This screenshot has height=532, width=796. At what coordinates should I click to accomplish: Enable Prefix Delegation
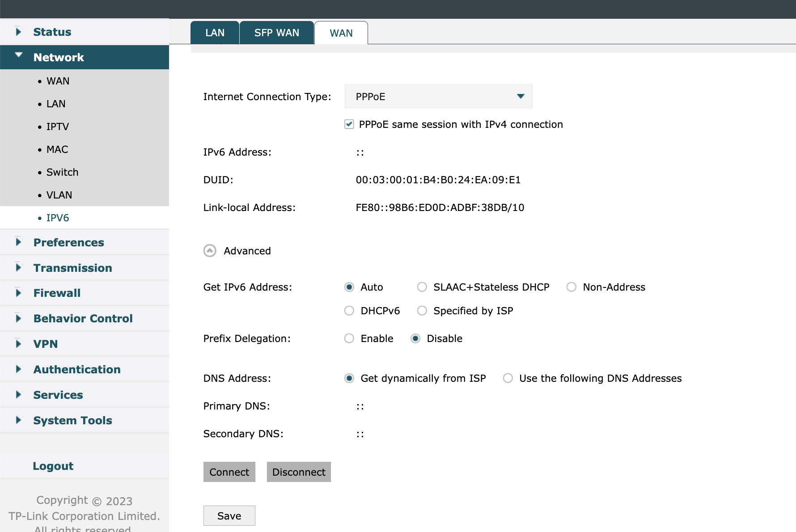click(349, 338)
